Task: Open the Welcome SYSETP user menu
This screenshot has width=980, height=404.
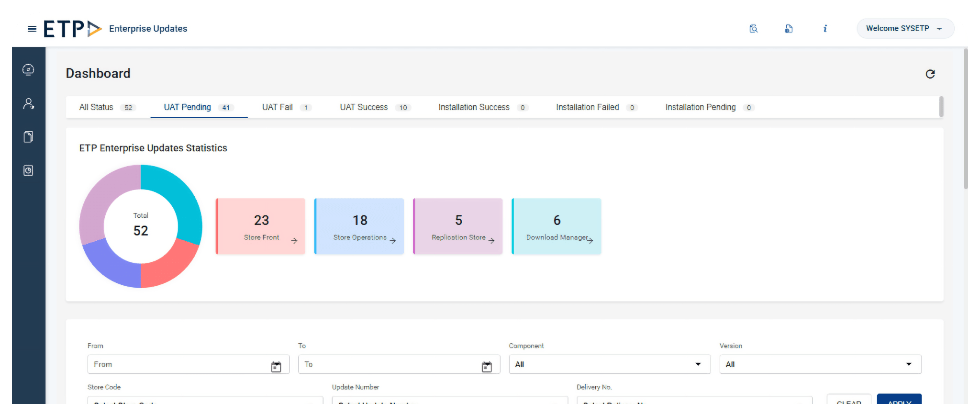Action: (x=905, y=29)
